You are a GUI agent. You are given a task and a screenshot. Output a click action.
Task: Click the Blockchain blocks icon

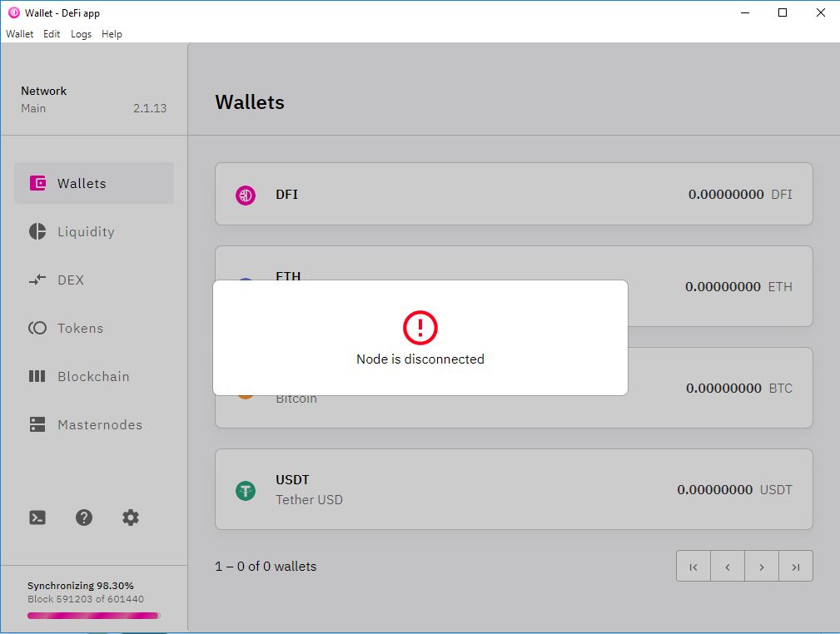(37, 376)
